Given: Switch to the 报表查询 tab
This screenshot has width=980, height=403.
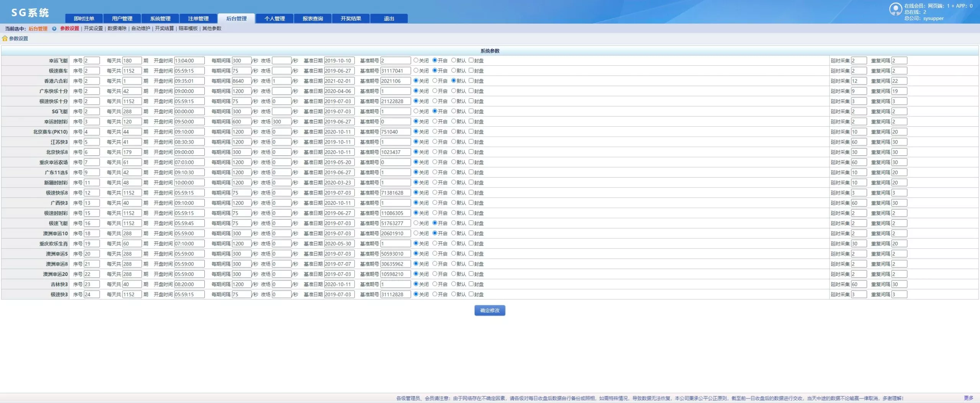Looking at the screenshot, I should pyautogui.click(x=313, y=18).
